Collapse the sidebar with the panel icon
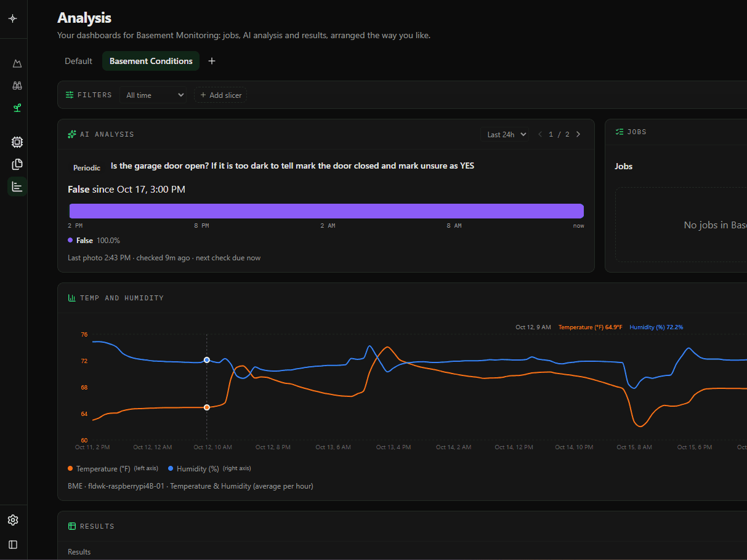This screenshot has height=560, width=747. click(13, 545)
